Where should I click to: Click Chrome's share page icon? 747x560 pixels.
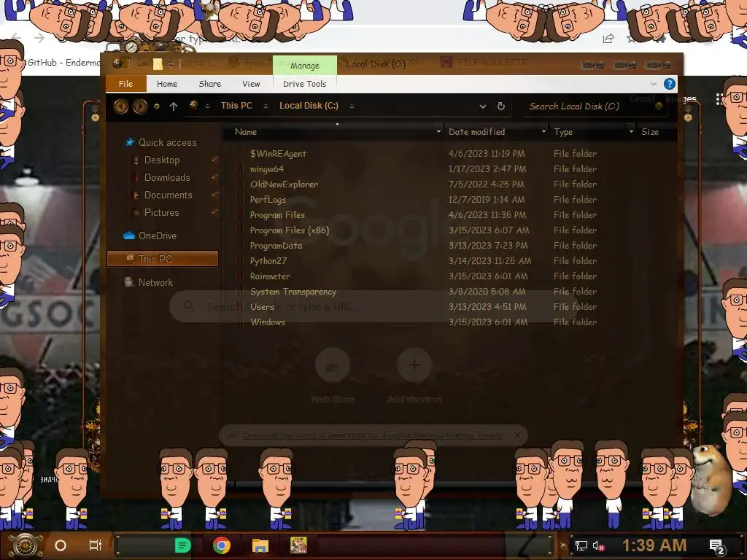(608, 39)
